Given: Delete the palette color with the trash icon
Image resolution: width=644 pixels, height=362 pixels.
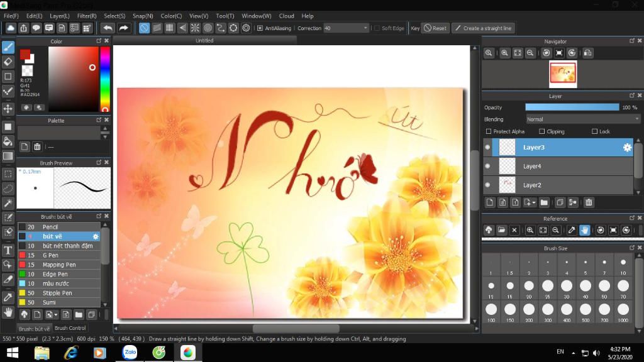Looking at the screenshot, I should pyautogui.click(x=37, y=147).
